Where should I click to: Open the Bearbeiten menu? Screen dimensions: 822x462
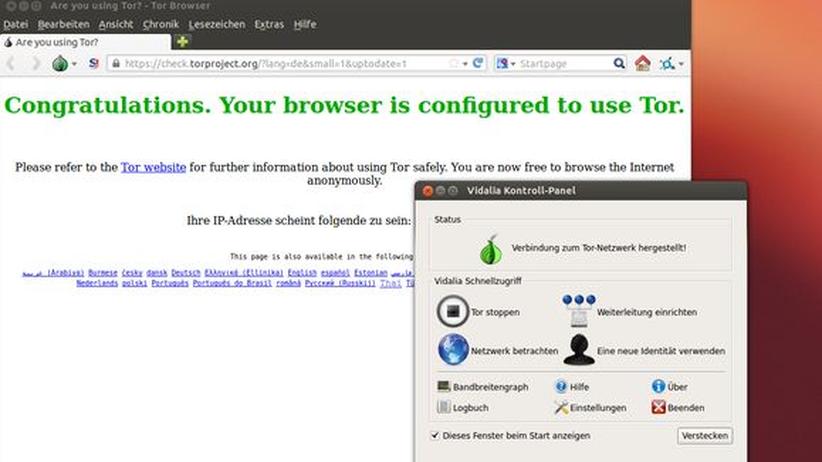coord(63,24)
